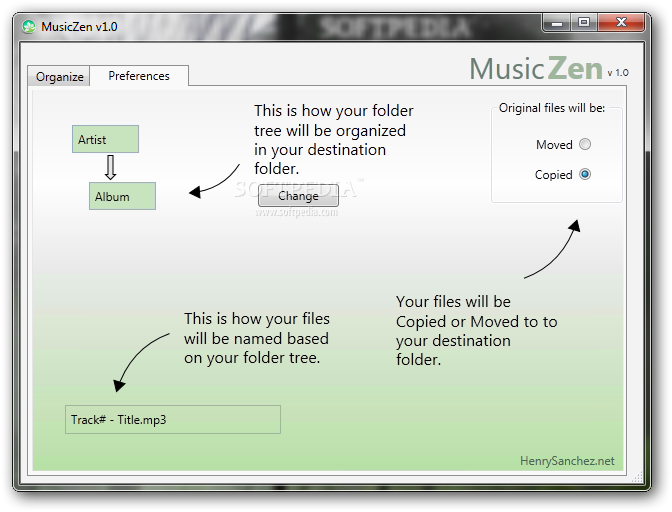Click the 'Original files will be:' label
The height and width of the screenshot is (512, 672).
click(x=552, y=108)
